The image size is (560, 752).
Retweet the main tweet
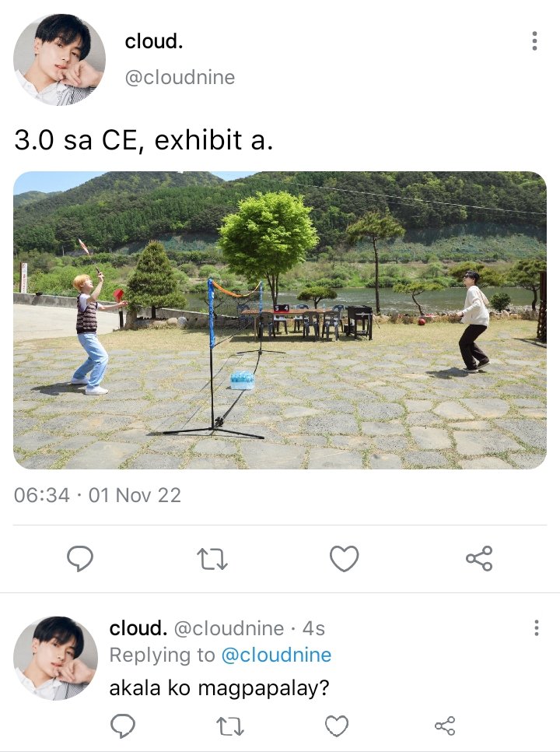[212, 559]
